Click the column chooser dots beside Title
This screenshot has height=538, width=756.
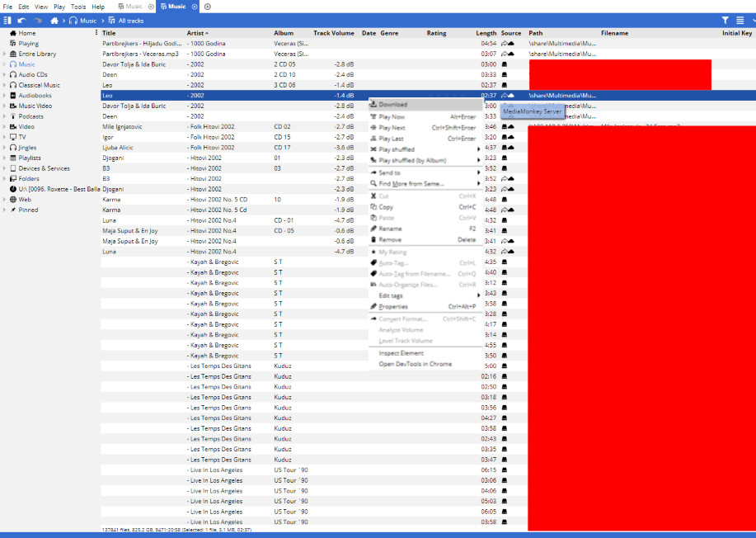click(x=96, y=33)
